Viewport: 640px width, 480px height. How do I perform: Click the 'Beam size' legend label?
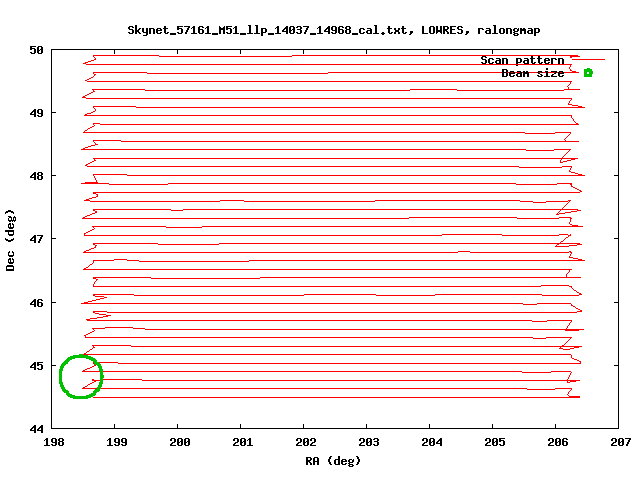click(x=533, y=73)
